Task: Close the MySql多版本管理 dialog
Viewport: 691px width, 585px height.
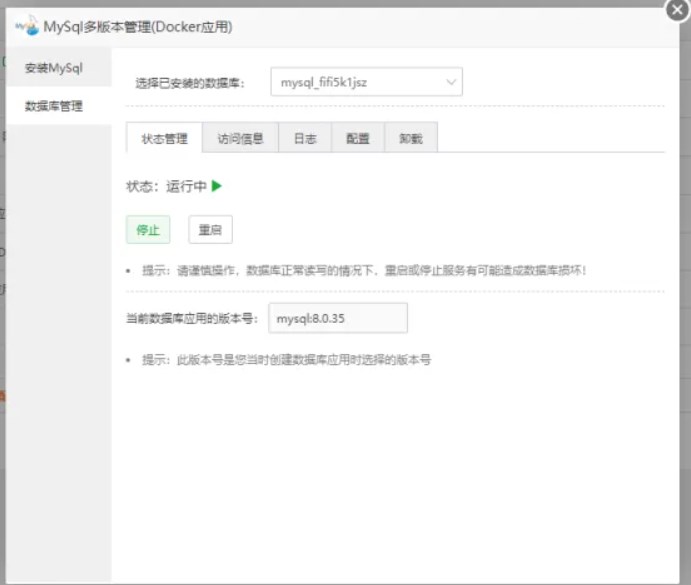Action: 675,9
